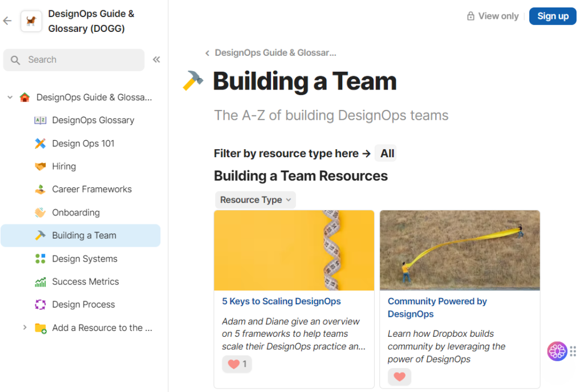Image resolution: width=584 pixels, height=392 pixels.
Task: Open the 5 Keys to Scaling DesignOps link
Action: (281, 301)
